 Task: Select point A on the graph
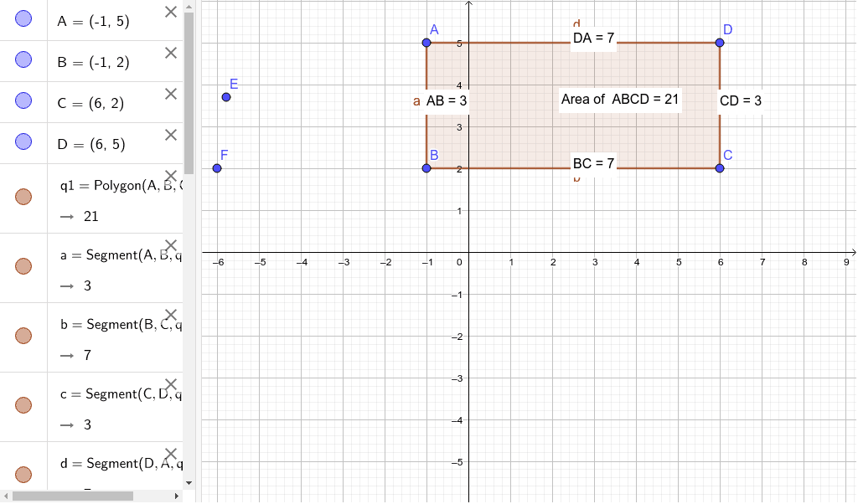[x=426, y=43]
